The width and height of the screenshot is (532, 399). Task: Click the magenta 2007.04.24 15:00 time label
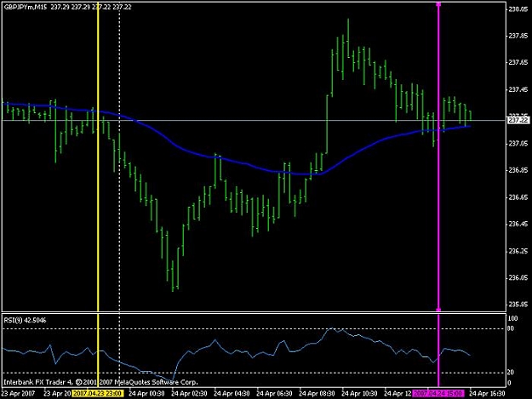[438, 394]
